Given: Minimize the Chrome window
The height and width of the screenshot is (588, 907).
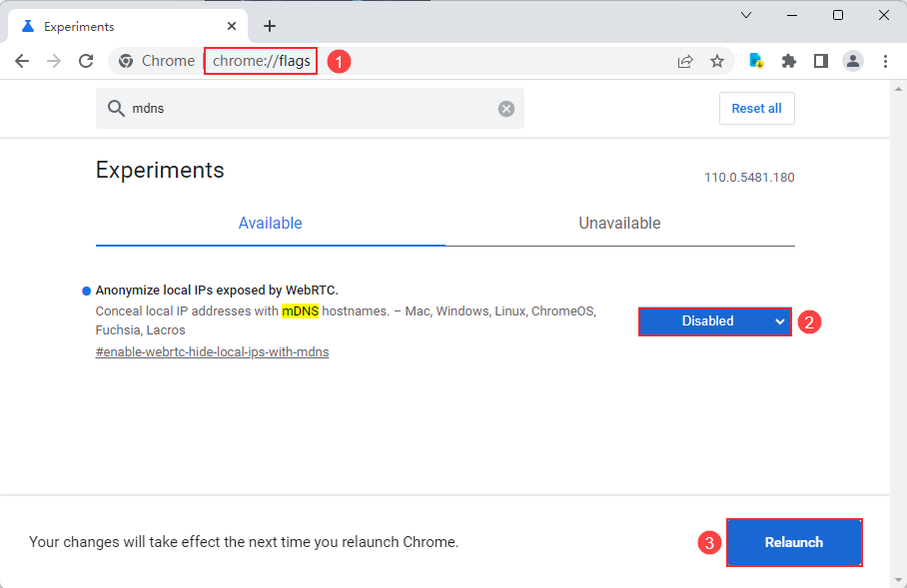Looking at the screenshot, I should pyautogui.click(x=792, y=16).
